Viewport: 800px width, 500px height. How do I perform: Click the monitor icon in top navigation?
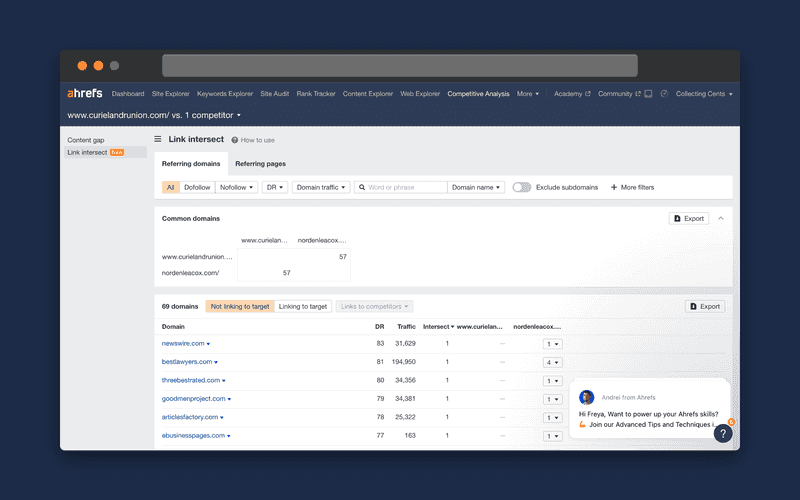pyautogui.click(x=648, y=94)
